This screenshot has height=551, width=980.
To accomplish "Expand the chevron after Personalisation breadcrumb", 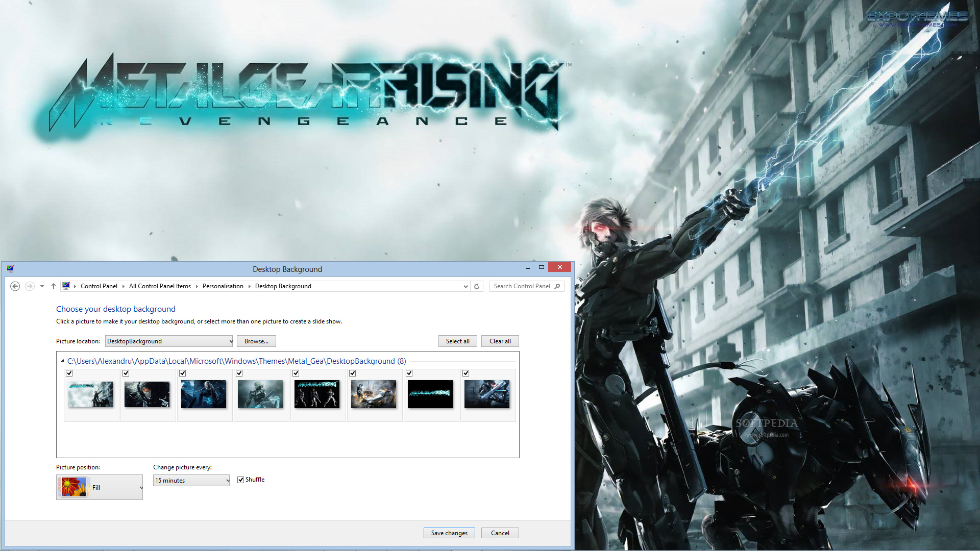I will pyautogui.click(x=249, y=286).
